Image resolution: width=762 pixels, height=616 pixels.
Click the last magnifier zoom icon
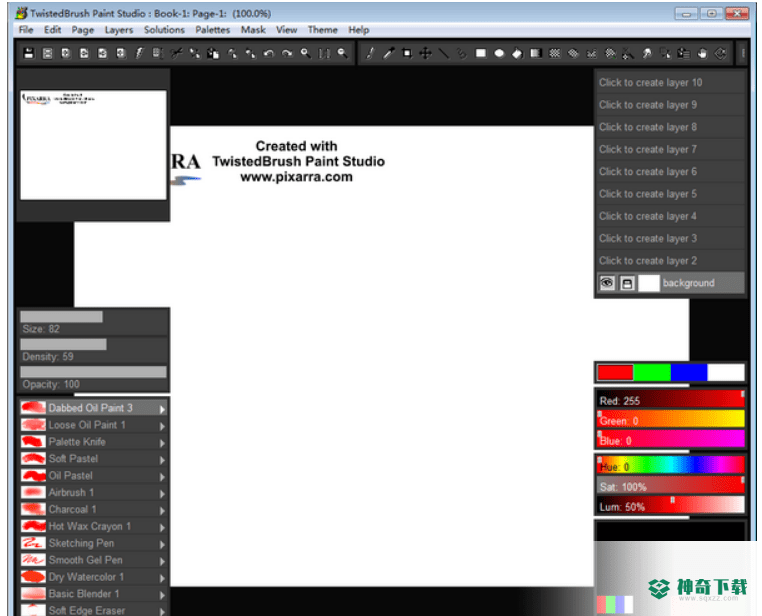pos(343,53)
